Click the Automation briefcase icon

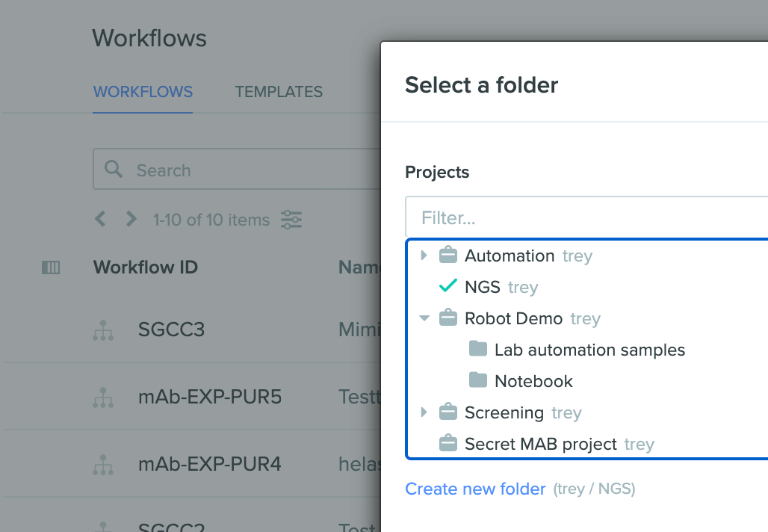[x=448, y=255]
